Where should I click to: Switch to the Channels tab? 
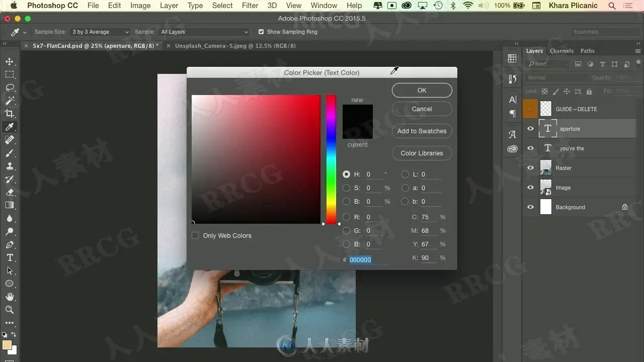pos(561,51)
